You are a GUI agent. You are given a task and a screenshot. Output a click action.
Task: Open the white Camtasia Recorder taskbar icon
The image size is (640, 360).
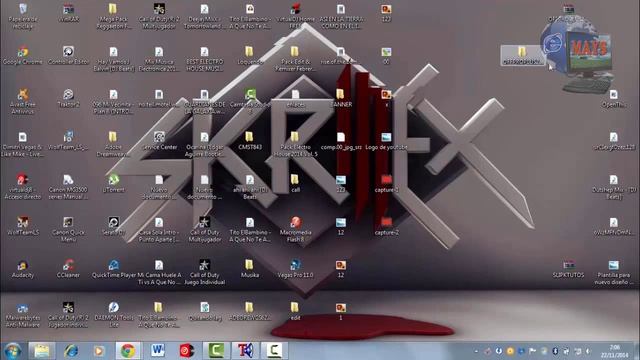[x=274, y=351]
